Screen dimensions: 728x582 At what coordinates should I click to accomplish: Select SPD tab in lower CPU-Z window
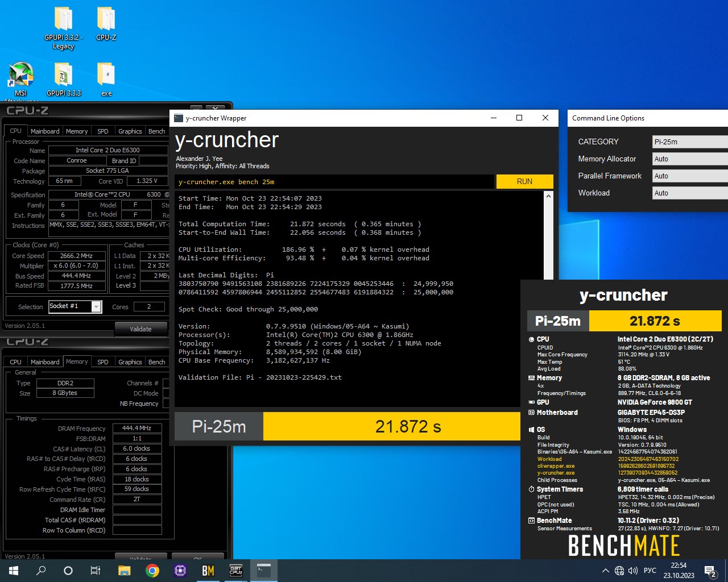[103, 362]
